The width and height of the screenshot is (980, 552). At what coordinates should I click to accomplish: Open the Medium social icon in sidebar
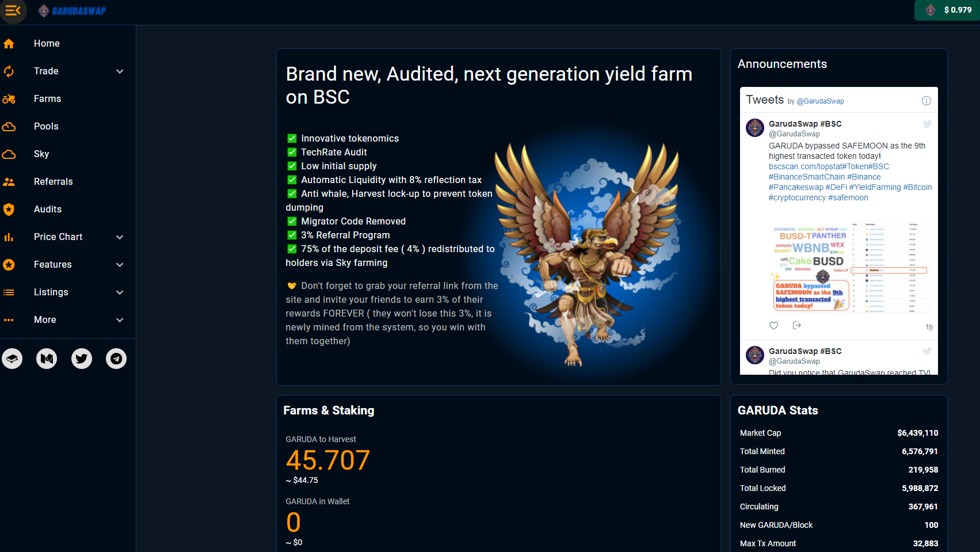[47, 359]
